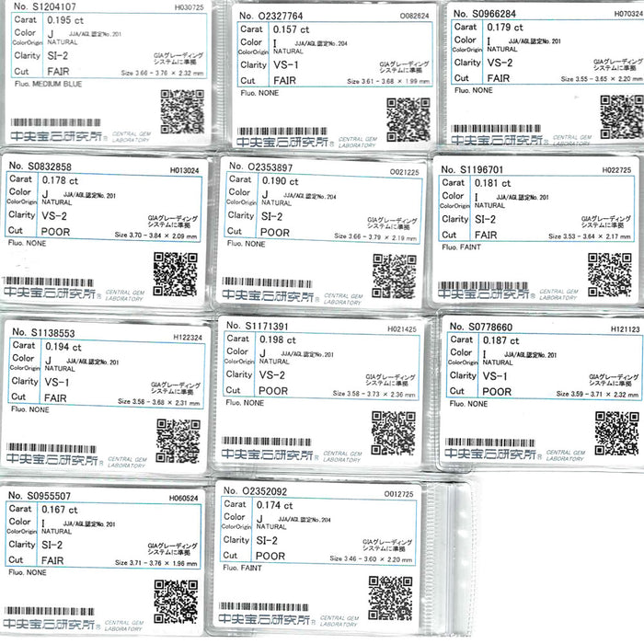Viewport: 644px width, 644px height.
Task: Select the text "No. S0778660"
Action: pyautogui.click(x=481, y=327)
